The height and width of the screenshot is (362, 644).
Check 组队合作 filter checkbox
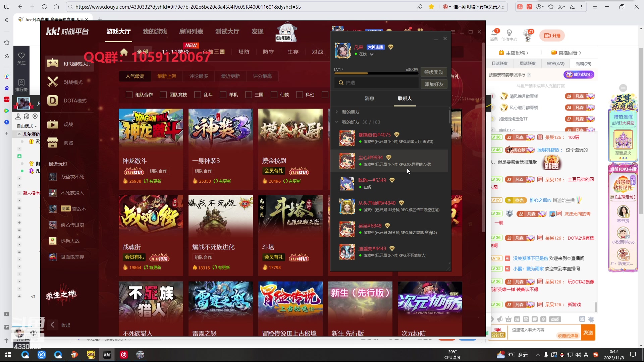129,95
